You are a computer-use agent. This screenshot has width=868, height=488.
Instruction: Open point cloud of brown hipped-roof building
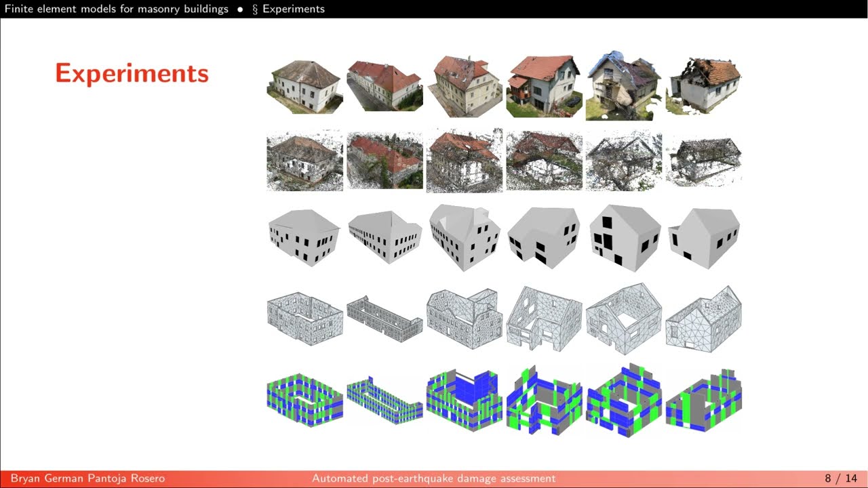pos(304,161)
